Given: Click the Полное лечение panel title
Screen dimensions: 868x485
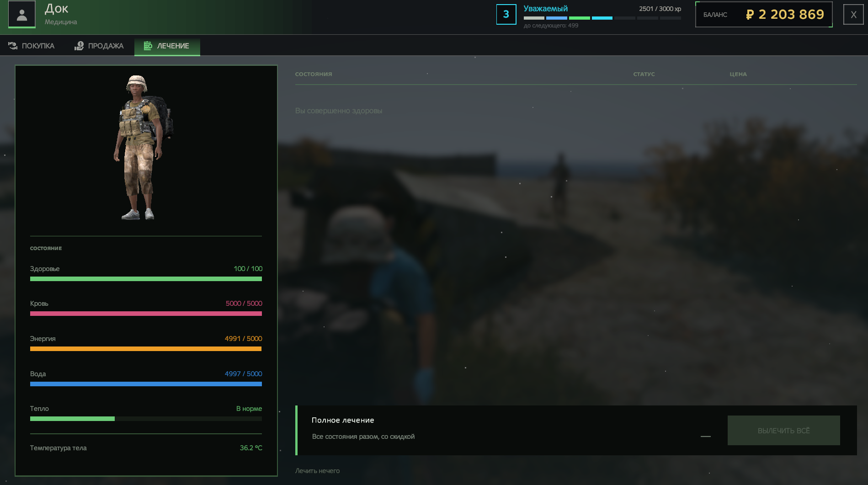Looking at the screenshot, I should point(343,420).
